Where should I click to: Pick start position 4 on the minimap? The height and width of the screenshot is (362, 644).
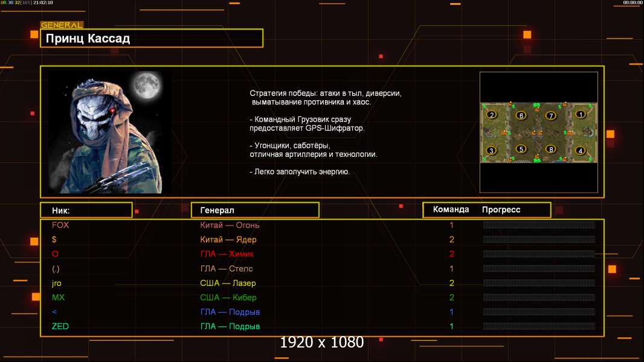coord(581,150)
